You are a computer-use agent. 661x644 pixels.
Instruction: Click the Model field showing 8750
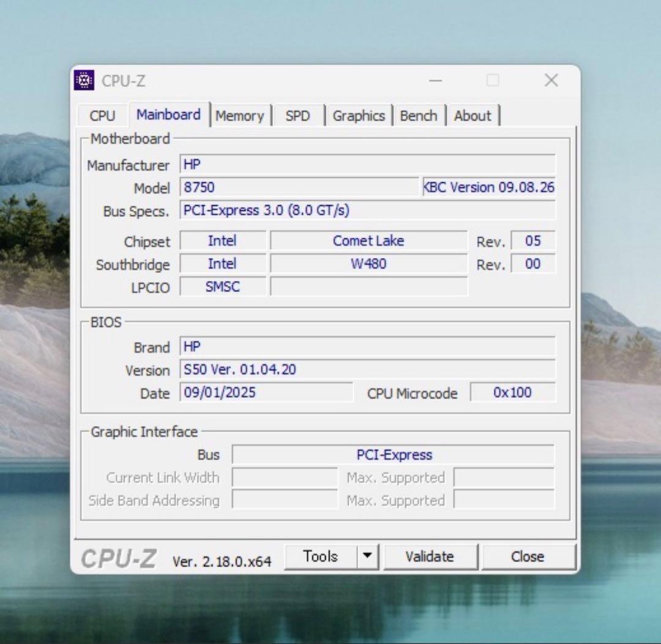click(300, 187)
